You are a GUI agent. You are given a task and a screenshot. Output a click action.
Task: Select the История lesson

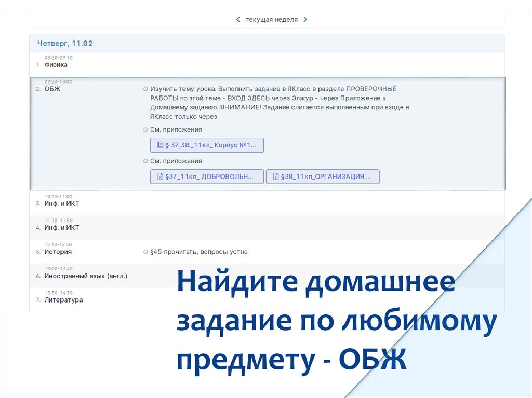58,252
